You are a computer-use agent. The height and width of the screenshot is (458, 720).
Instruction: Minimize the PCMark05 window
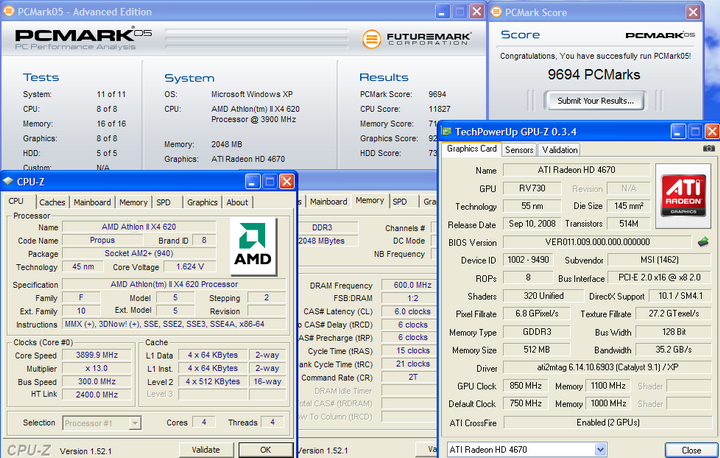pyautogui.click(x=442, y=11)
